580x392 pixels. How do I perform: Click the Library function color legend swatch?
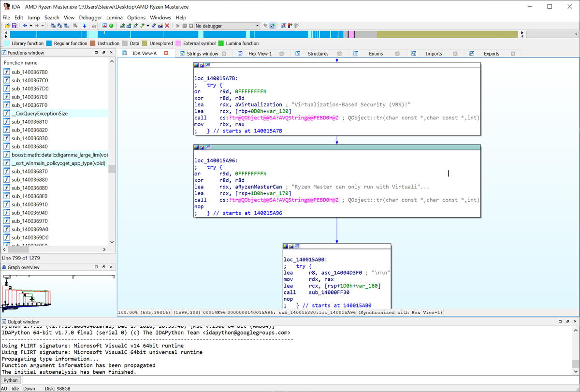[x=7, y=44]
